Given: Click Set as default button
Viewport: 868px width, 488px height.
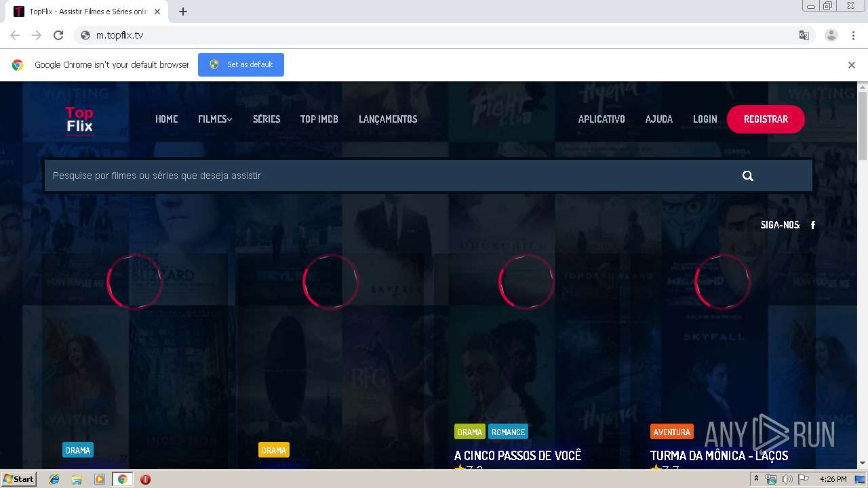Looking at the screenshot, I should 241,65.
